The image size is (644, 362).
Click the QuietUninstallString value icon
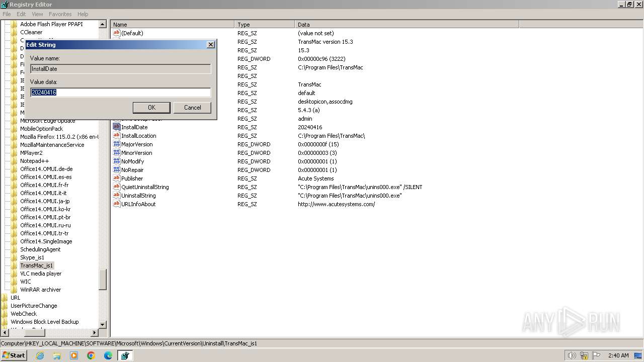[117, 187]
